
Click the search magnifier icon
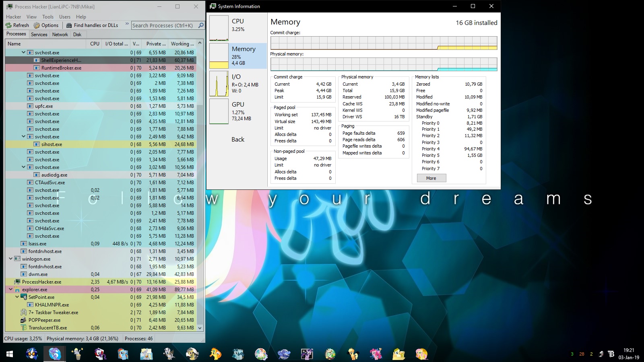(x=201, y=25)
